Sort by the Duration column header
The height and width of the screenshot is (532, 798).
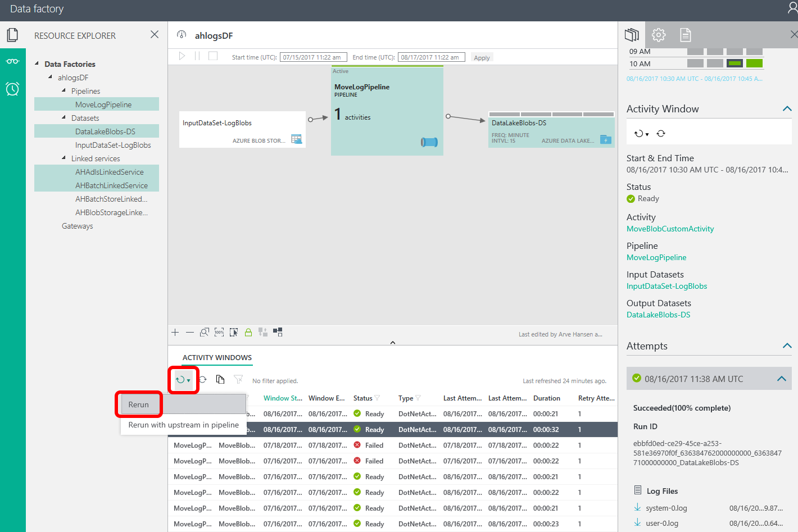pos(547,398)
